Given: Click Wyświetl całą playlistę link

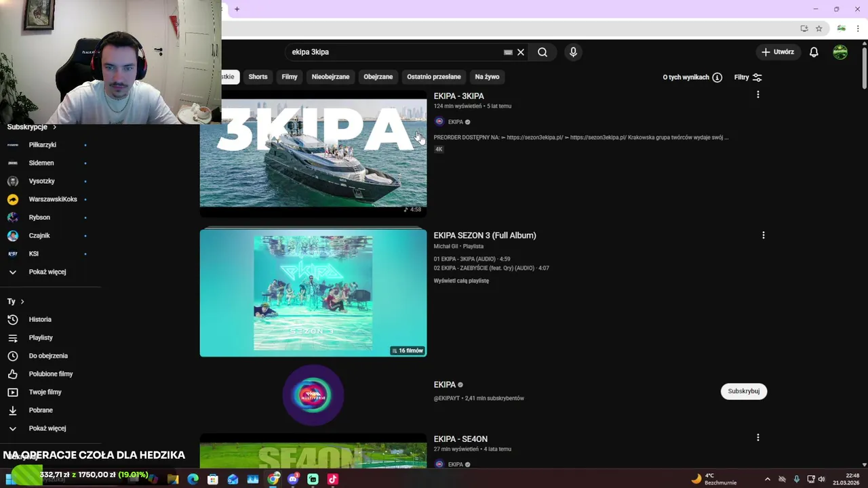Looking at the screenshot, I should (461, 281).
